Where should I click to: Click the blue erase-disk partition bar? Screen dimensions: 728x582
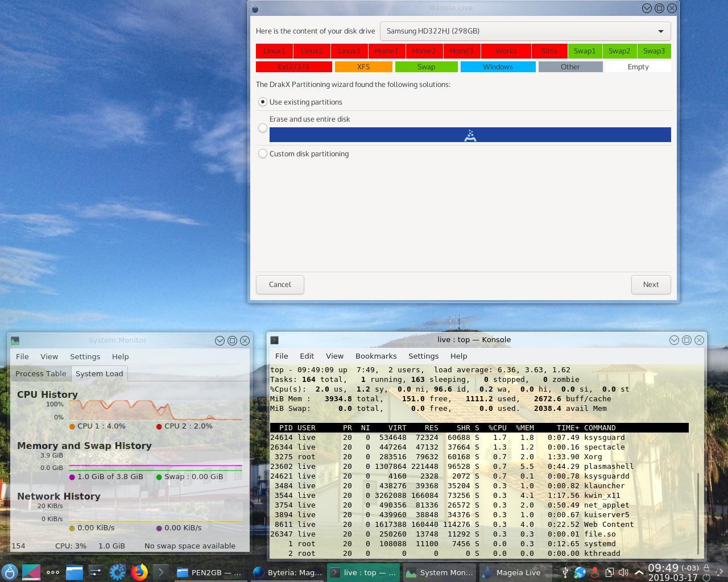470,135
